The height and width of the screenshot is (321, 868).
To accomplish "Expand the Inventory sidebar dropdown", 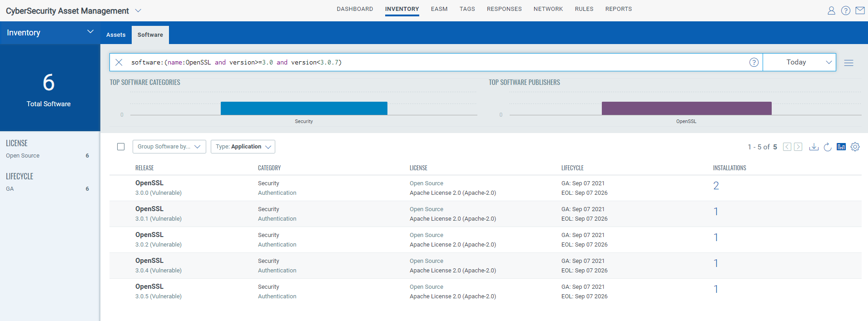I will [x=90, y=32].
